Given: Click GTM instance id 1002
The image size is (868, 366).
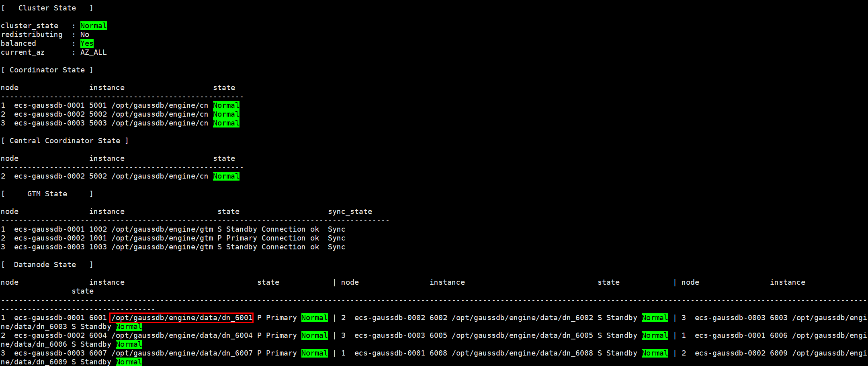Looking at the screenshot, I should (98, 229).
